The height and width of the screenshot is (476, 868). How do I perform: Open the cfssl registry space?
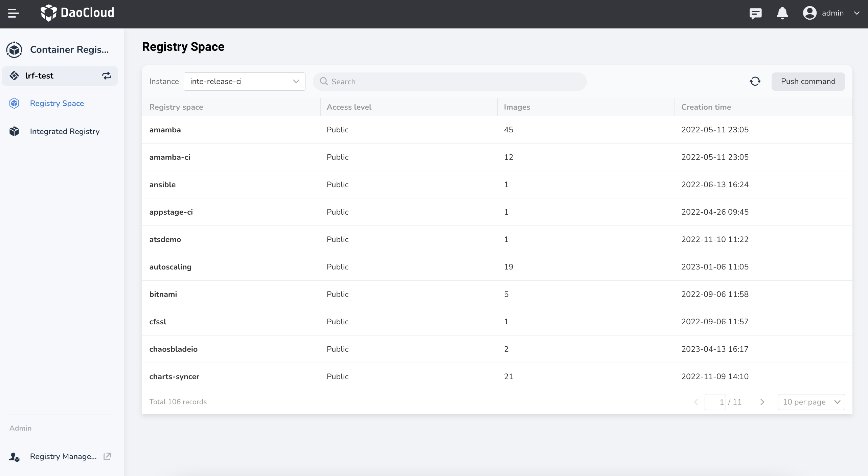click(158, 322)
